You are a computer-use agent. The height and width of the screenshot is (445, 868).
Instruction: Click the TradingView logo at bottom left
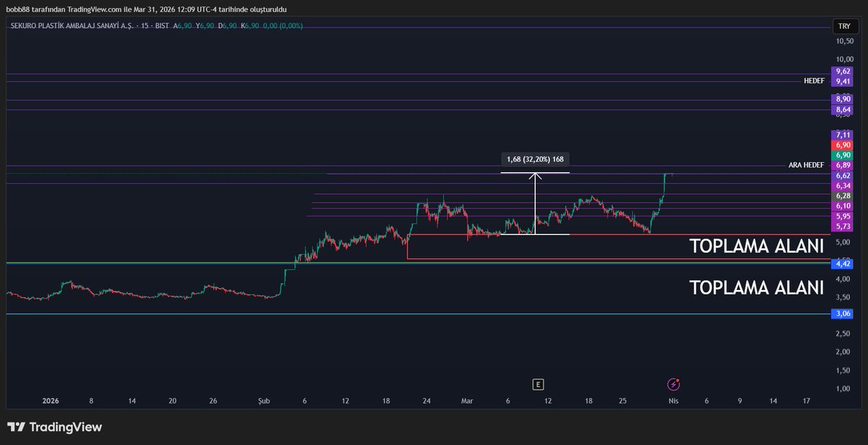point(54,427)
